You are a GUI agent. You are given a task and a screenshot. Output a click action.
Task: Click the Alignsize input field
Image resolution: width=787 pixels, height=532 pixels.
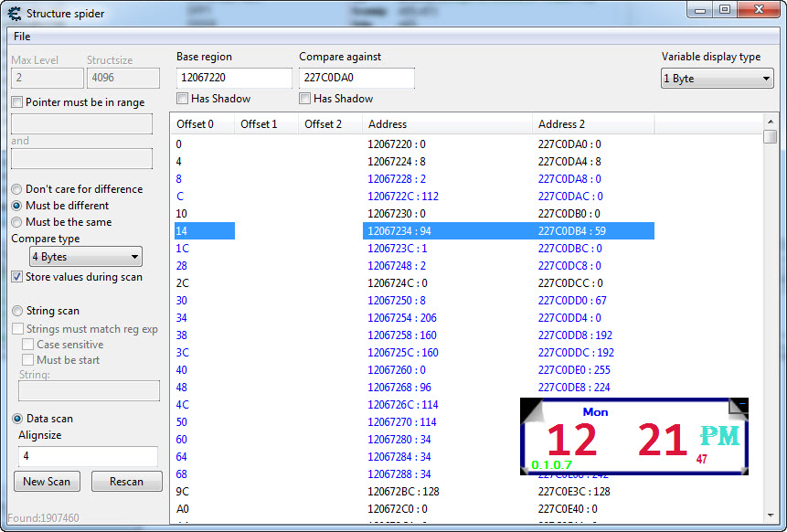(88, 454)
